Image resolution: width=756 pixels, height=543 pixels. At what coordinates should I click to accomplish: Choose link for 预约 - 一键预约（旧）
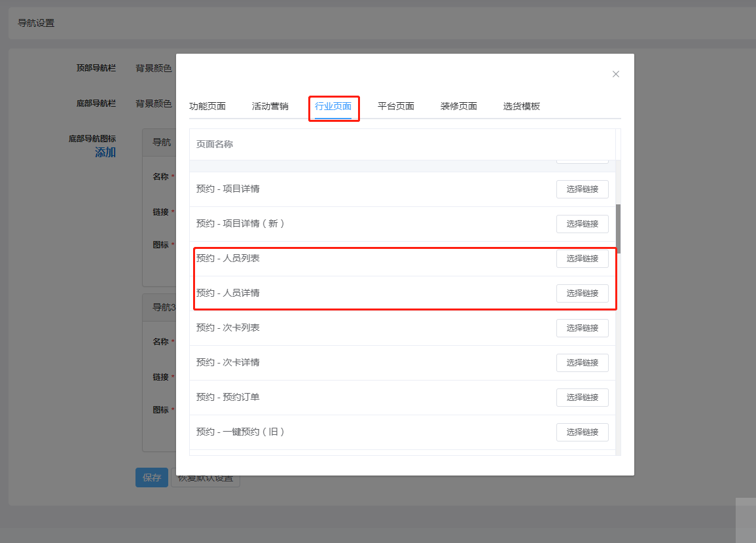coord(583,432)
